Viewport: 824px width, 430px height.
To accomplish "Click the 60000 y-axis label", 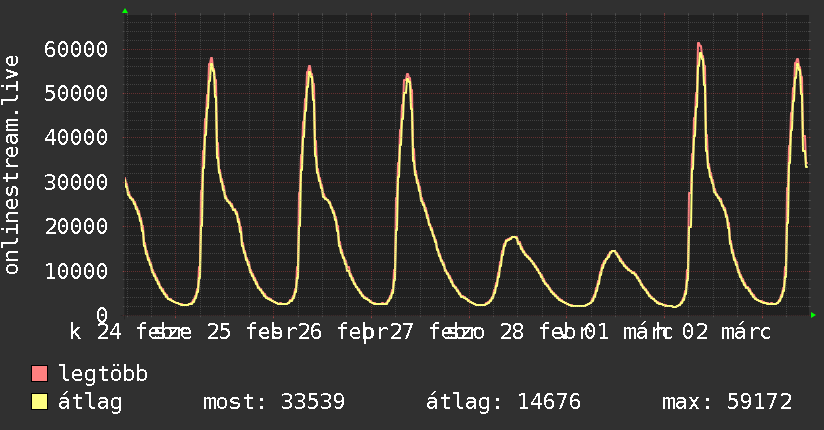I will tap(76, 49).
